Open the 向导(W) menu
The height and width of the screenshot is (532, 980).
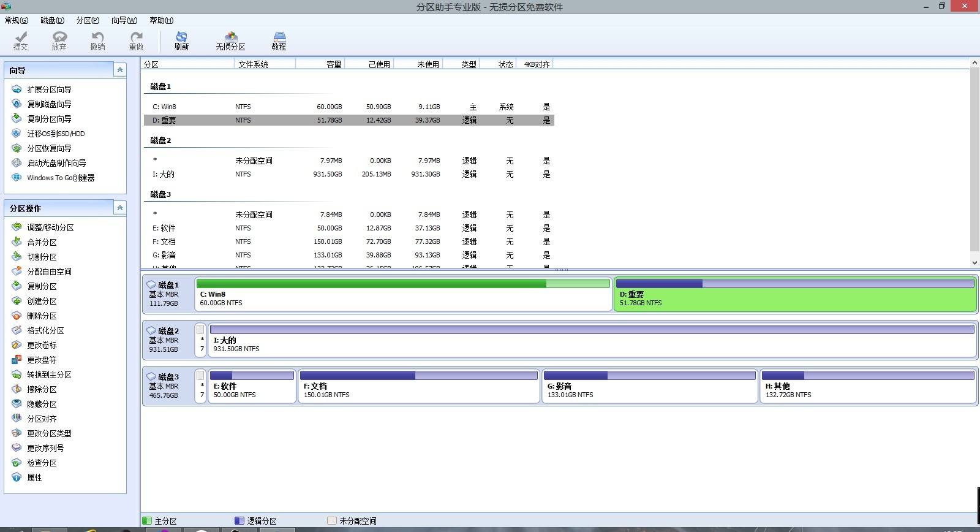124,20
